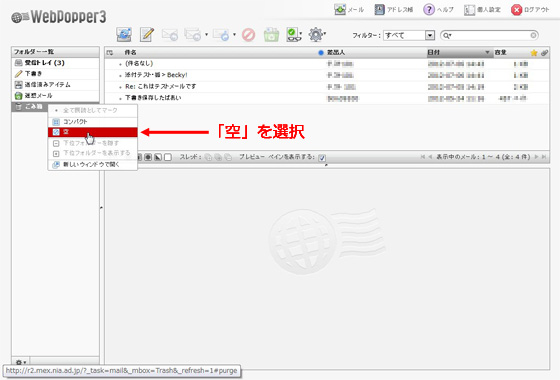Viewport: 560px width, 380px height.
Task: Select the ごみ箱 trash folder
Action: point(30,106)
